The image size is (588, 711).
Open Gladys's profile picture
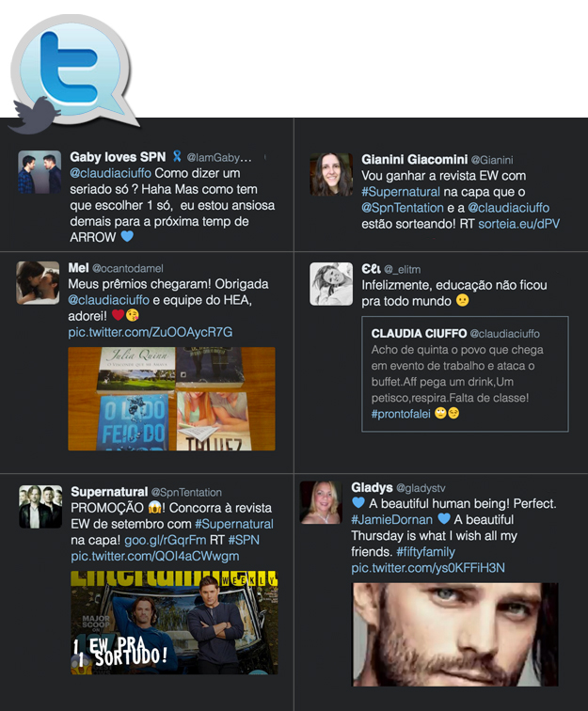321,502
